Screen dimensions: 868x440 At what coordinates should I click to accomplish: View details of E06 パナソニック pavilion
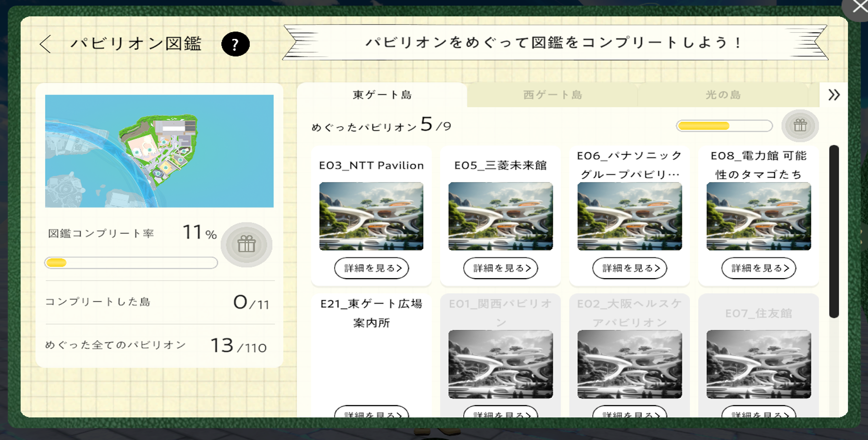pyautogui.click(x=629, y=268)
